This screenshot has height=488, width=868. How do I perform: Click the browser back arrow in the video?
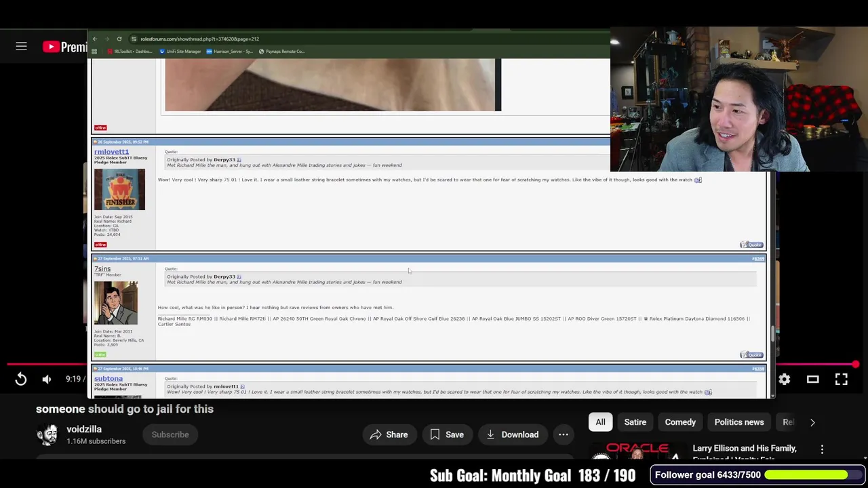pyautogui.click(x=95, y=39)
